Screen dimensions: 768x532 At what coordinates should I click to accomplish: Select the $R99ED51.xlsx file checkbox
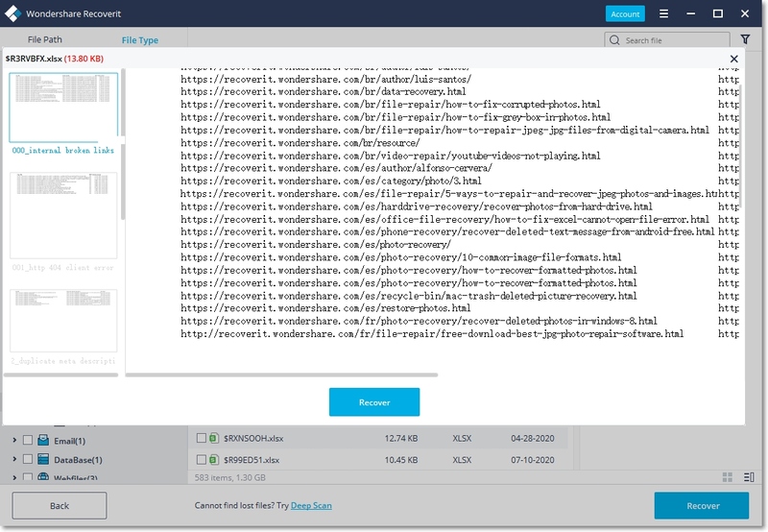click(201, 460)
